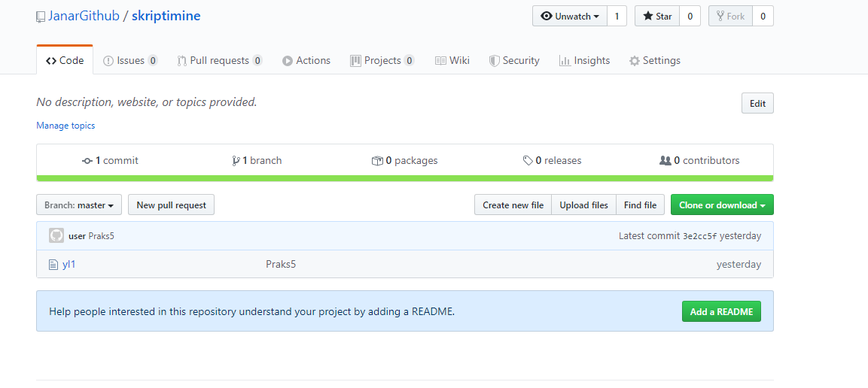Switch to the Code tab
The height and width of the screenshot is (388, 868).
(65, 60)
